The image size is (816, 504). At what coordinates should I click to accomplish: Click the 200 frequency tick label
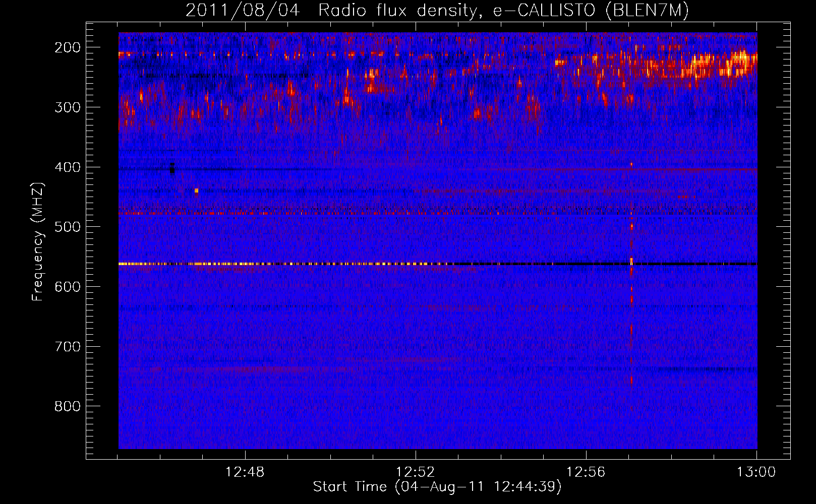[68, 47]
